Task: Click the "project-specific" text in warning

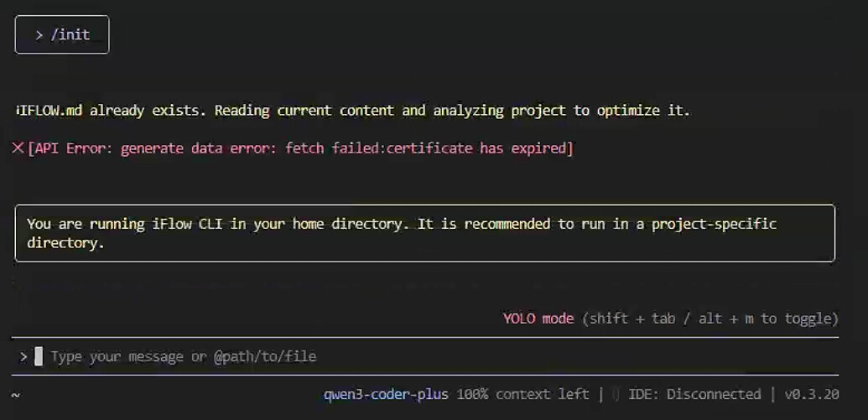Action: 714,224
